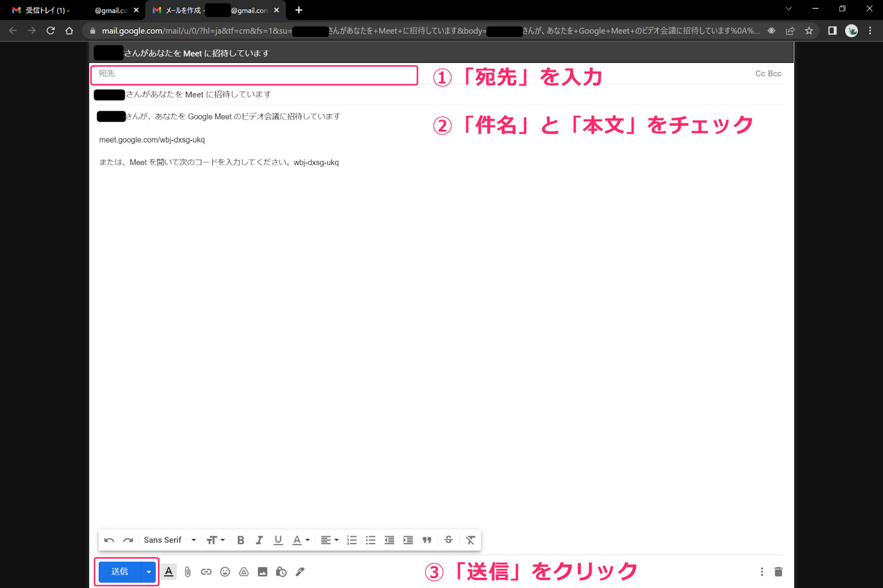Insert files using Google Drive icon
Image resolution: width=883 pixels, height=588 pixels.
pos(244,571)
